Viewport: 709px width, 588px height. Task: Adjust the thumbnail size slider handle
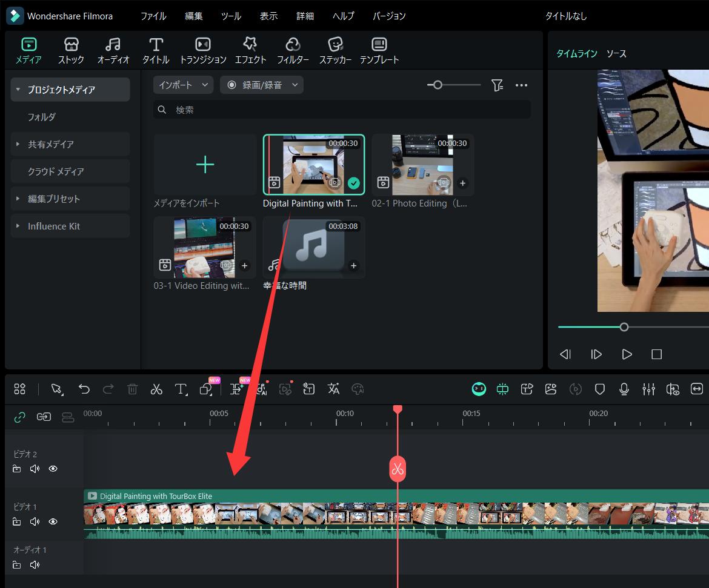pos(438,85)
